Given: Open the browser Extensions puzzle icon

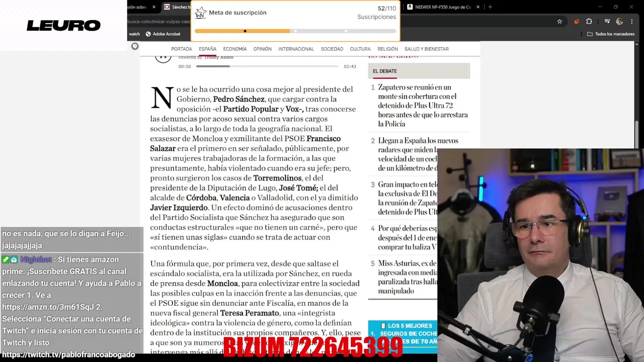Looking at the screenshot, I should tap(589, 22).
